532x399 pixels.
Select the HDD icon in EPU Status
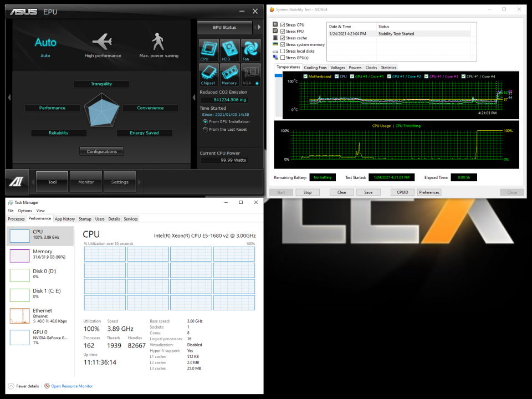pos(229,51)
